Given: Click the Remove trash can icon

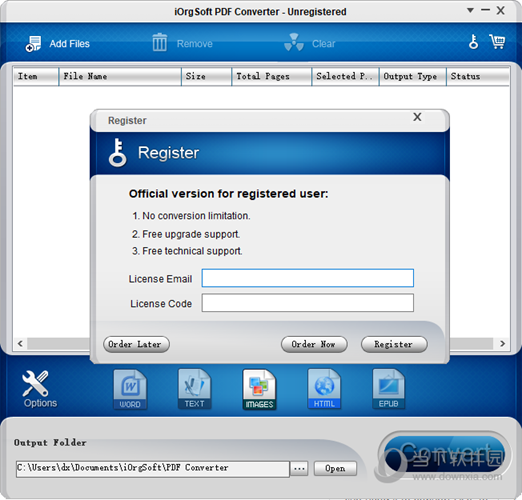Looking at the screenshot, I should 160,42.
